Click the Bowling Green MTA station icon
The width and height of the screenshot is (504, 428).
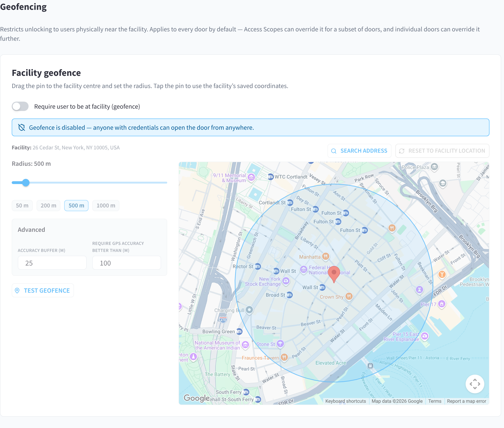[x=239, y=332]
